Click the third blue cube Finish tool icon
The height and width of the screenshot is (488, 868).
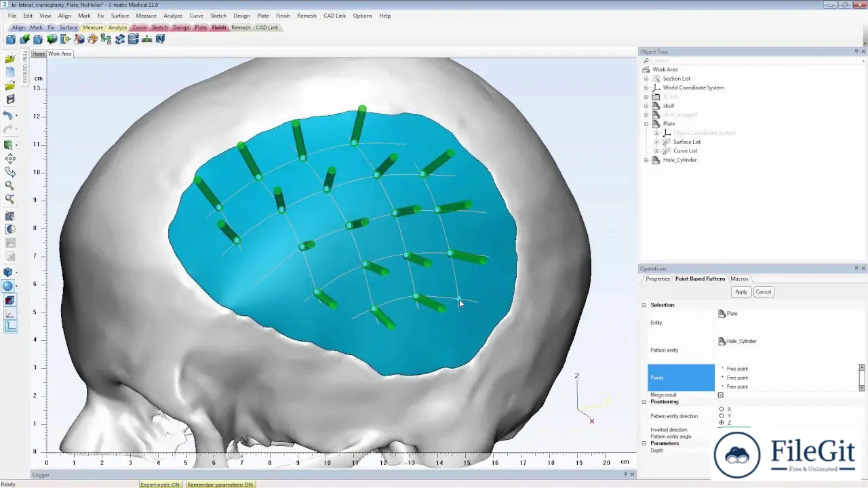tap(38, 39)
